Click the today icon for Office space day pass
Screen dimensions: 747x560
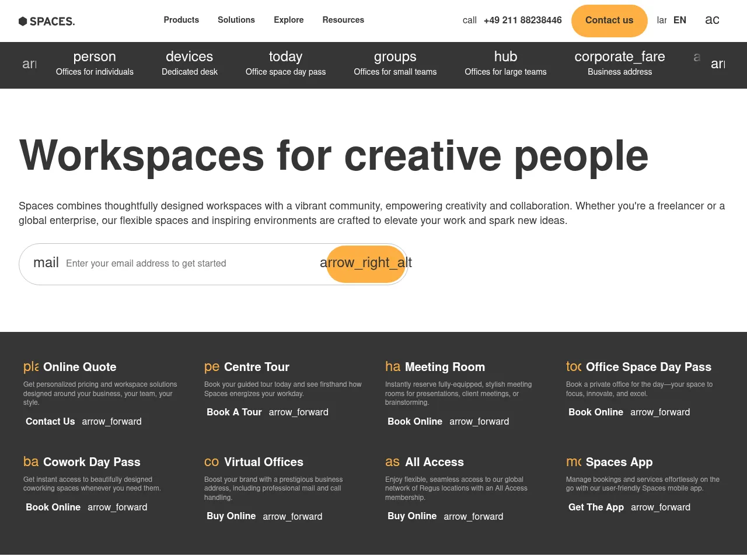pos(285,57)
